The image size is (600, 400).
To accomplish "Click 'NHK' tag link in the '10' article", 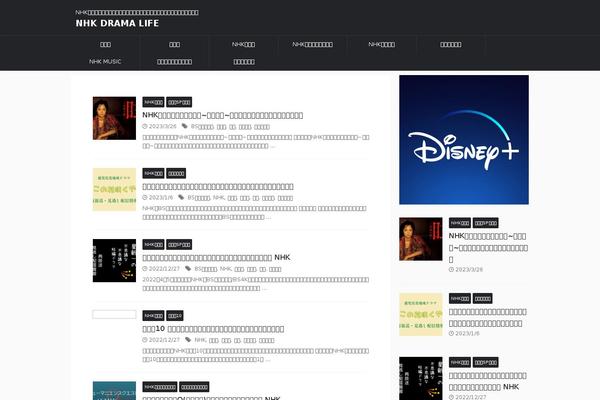I will coord(200,340).
